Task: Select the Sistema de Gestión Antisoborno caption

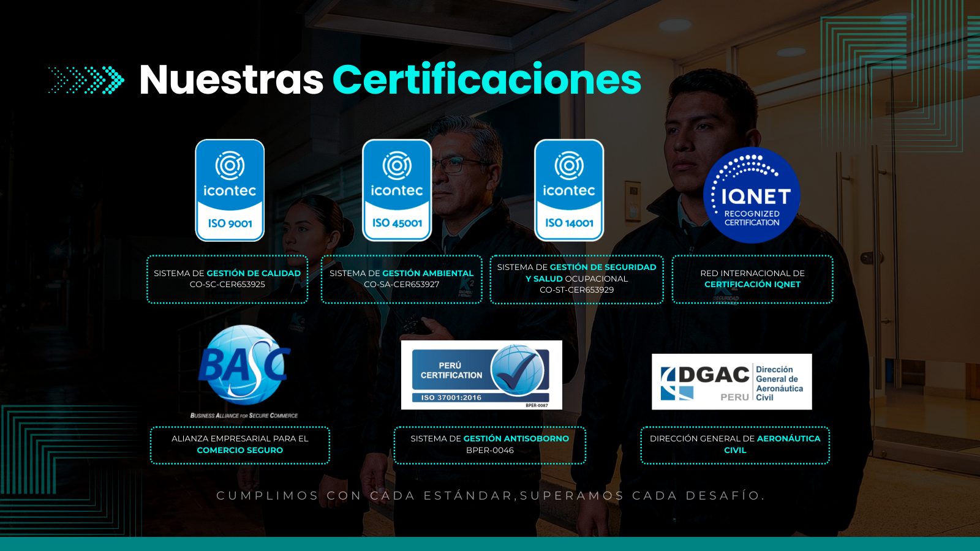Action: click(x=490, y=445)
